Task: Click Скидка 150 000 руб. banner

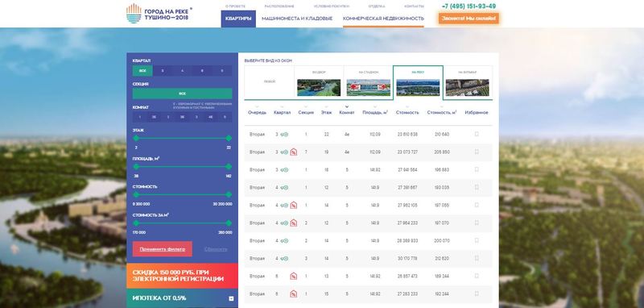Action: (x=183, y=276)
